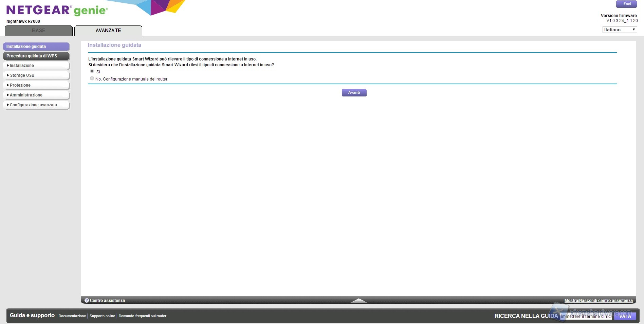
Task: Select the Sì radio button
Action: (92, 71)
